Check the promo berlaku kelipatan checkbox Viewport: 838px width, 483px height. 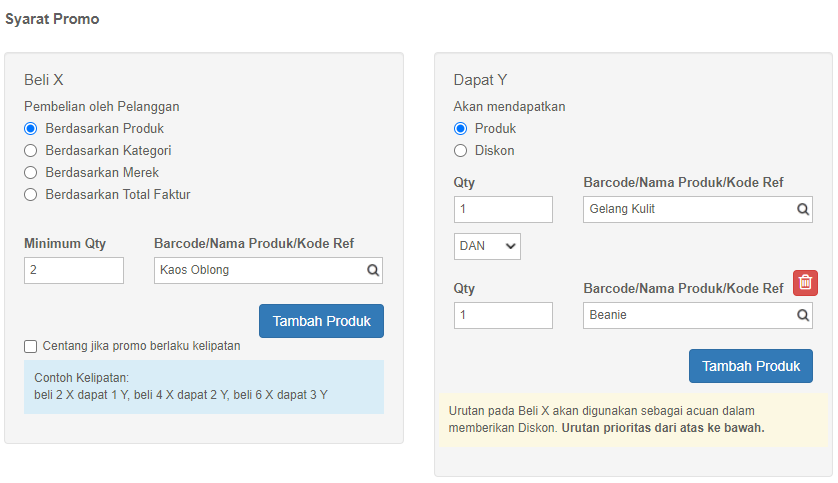click(30, 347)
